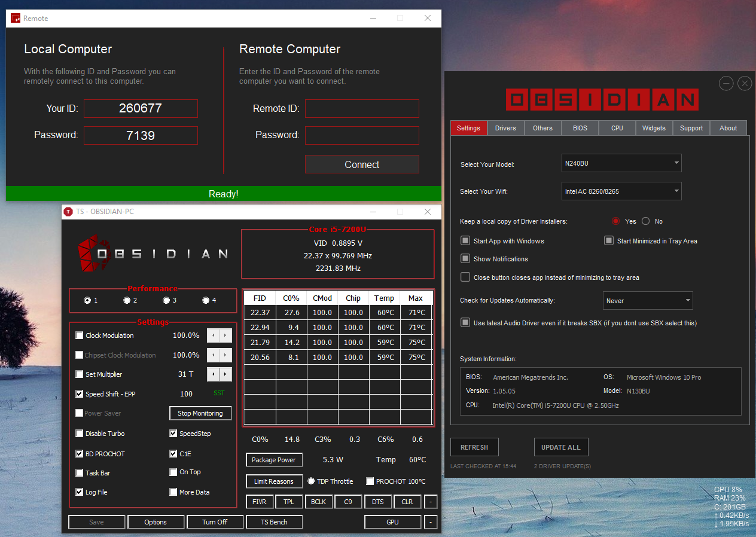Open the CPU tab in Obsidian app

coord(617,128)
